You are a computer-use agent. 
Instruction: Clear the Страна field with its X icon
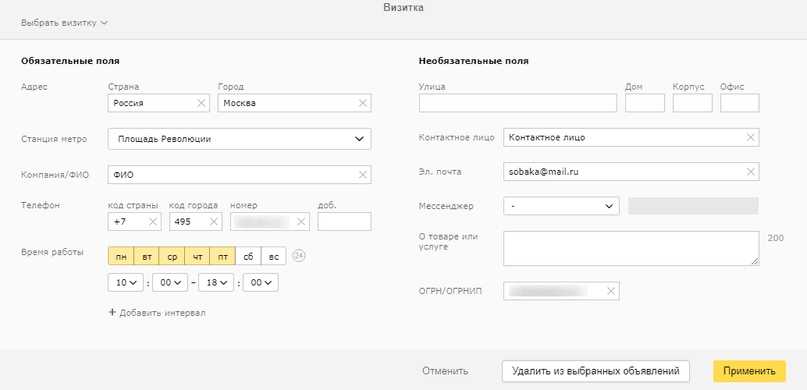point(201,103)
